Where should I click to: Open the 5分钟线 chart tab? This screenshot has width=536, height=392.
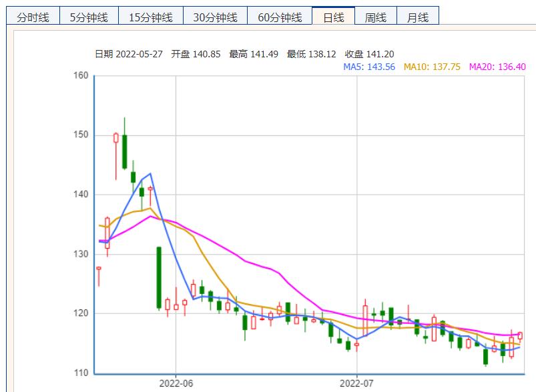click(89, 17)
